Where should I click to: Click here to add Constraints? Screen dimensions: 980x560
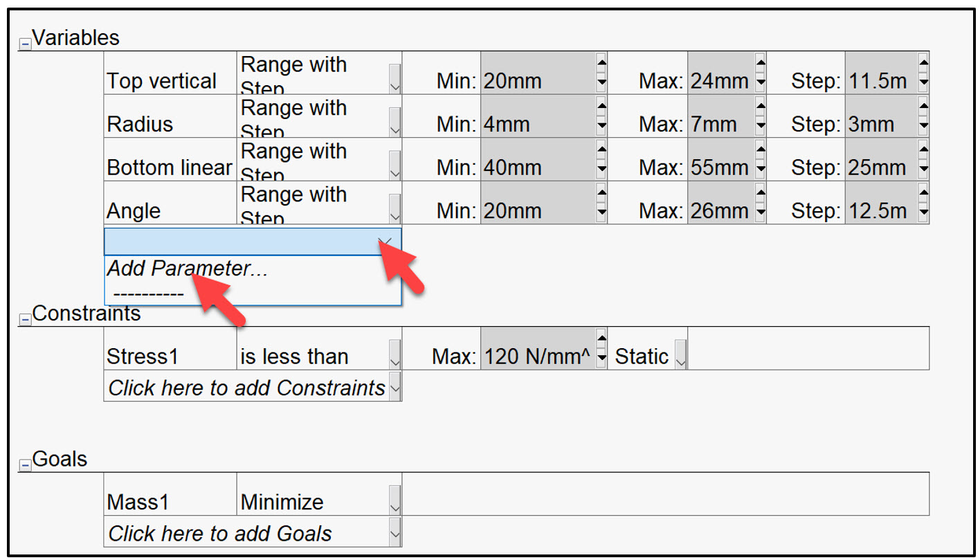(x=246, y=388)
